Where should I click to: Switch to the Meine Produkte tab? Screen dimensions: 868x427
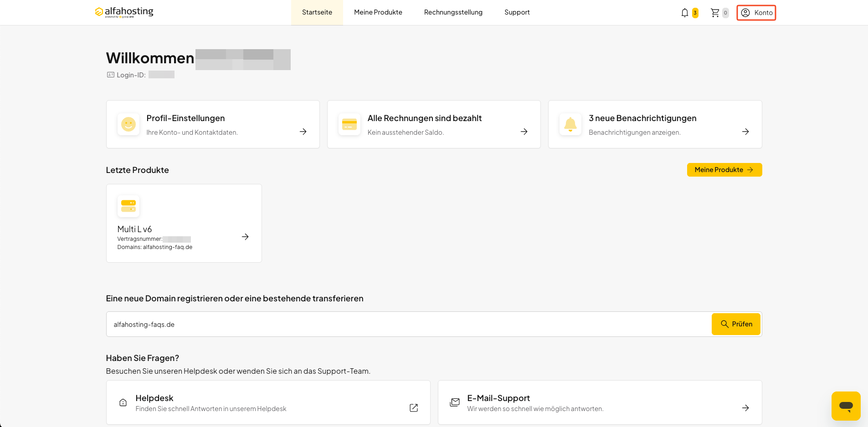point(378,12)
